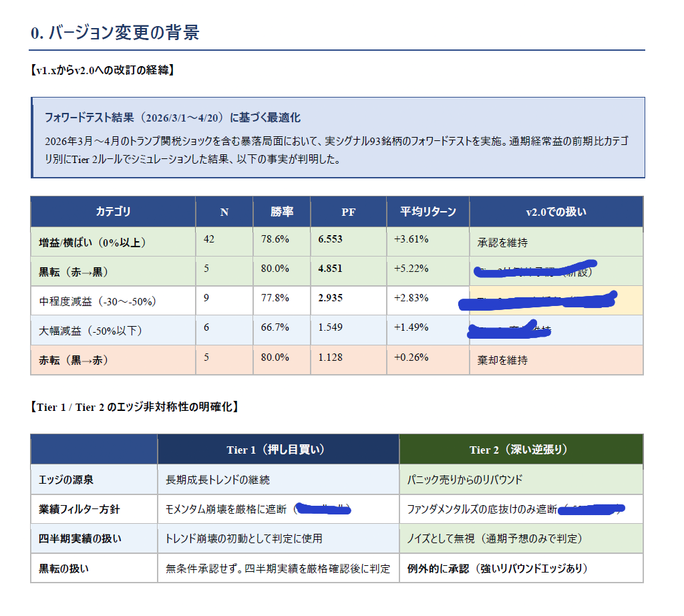Select the row label 業績フィルター方針
684x616 pixels.
79,509
